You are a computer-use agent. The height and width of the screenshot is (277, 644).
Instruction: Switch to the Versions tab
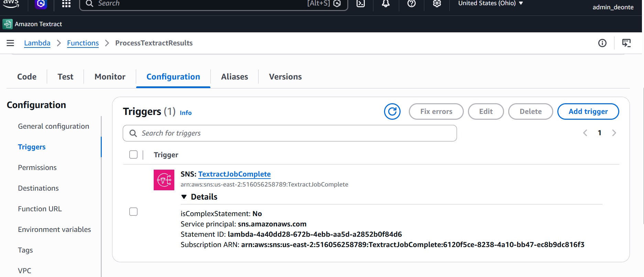(x=285, y=77)
